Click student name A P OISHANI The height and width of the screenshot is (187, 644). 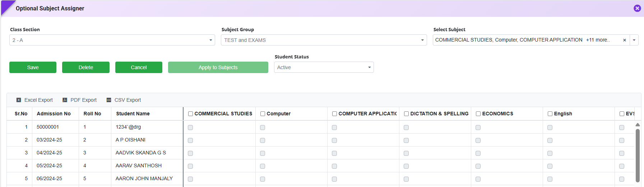pos(130,140)
